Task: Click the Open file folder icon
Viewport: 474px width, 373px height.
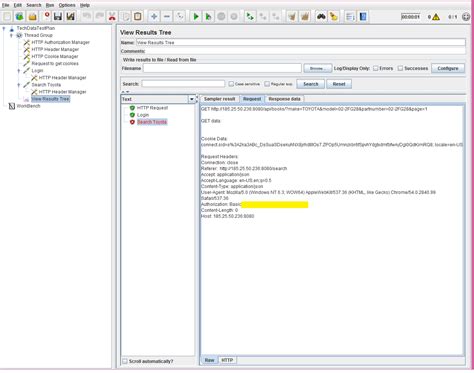Action: click(x=32, y=16)
